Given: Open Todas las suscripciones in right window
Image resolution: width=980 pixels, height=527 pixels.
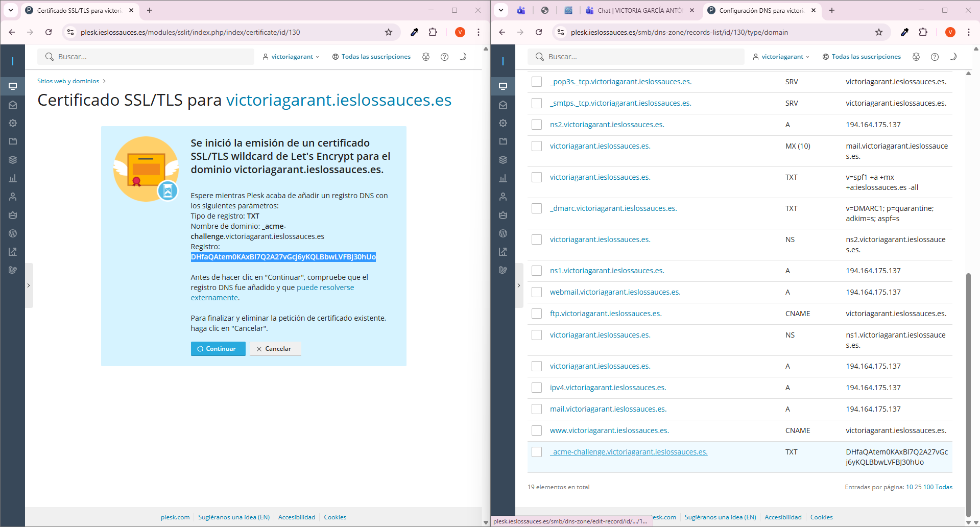Looking at the screenshot, I should (x=862, y=57).
